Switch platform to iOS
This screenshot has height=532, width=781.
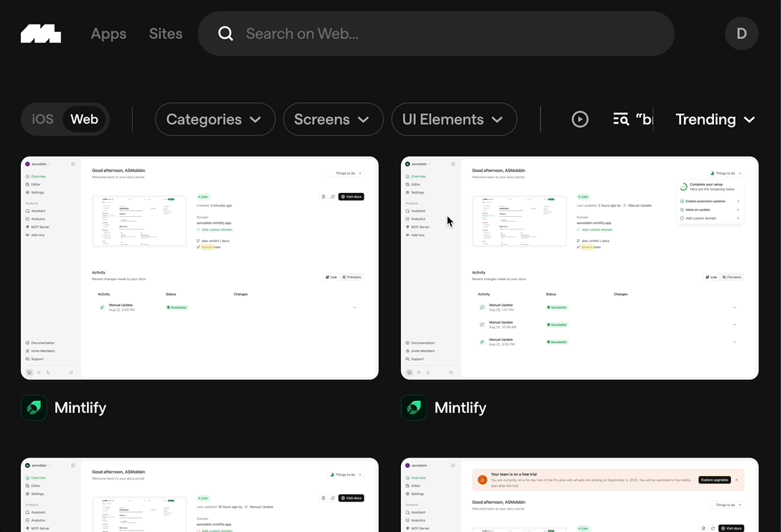click(42, 119)
